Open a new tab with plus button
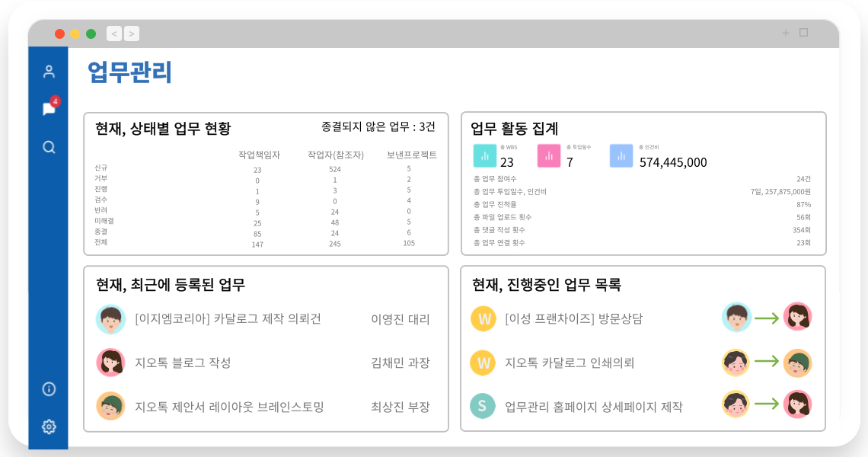Image resolution: width=868 pixels, height=457 pixels. click(x=786, y=33)
